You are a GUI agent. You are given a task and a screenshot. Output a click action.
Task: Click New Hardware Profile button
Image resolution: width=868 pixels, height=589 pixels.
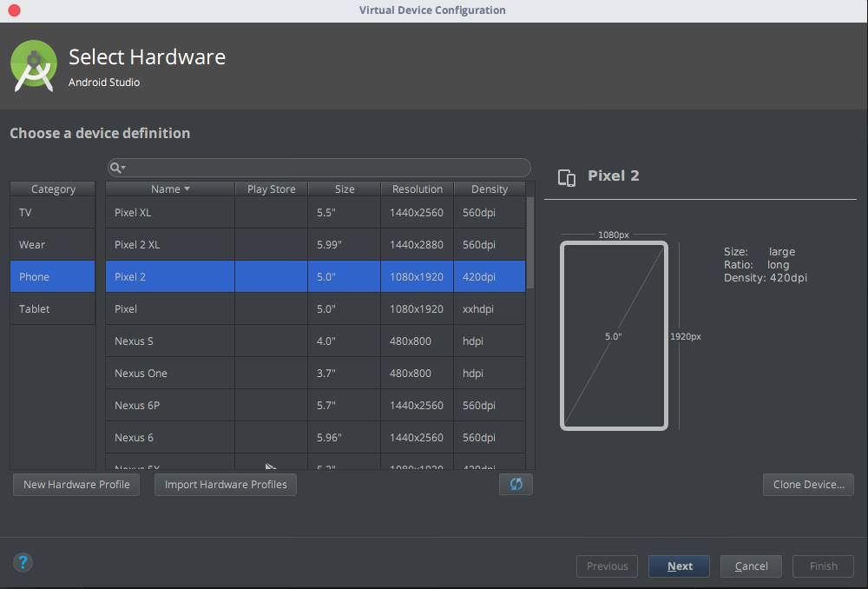76,484
